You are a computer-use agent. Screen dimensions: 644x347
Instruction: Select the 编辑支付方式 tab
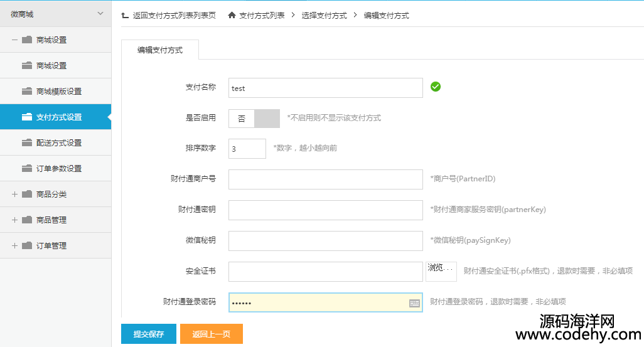click(x=160, y=50)
